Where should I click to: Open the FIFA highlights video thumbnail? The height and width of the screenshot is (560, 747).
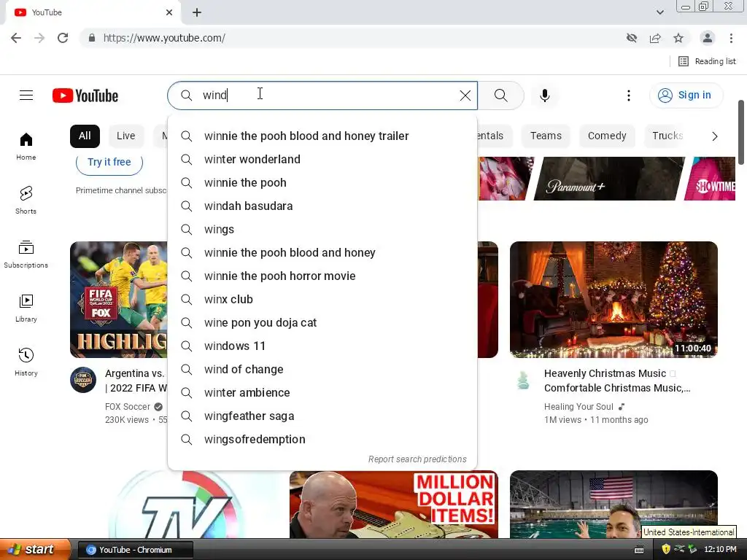(x=119, y=300)
